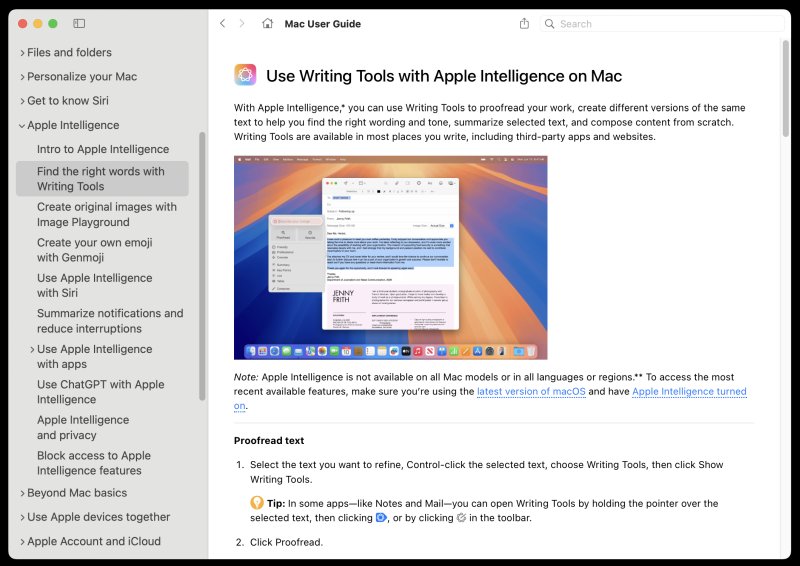Follow the Apple Intelligence turned on link
Screen dimensions: 800x566
click(689, 391)
